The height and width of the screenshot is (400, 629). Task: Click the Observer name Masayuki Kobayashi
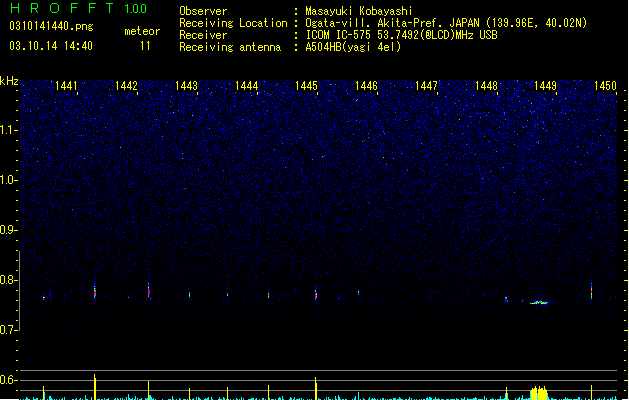pos(359,11)
